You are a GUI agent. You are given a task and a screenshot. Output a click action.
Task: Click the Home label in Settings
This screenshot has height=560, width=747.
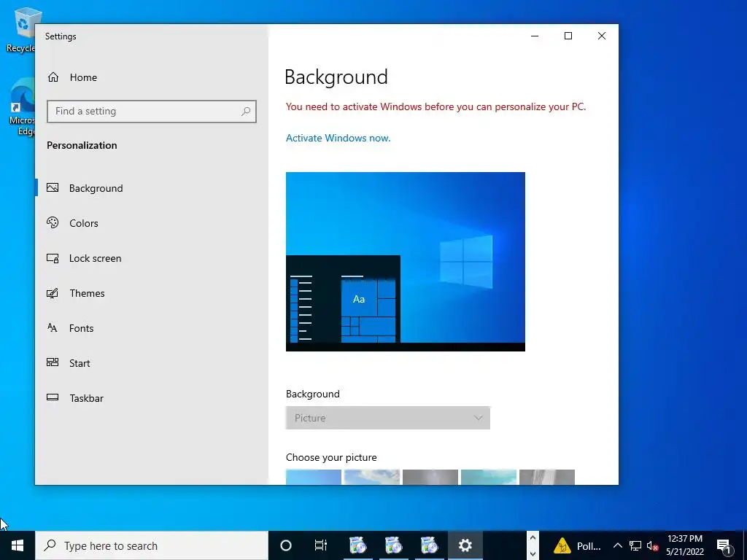[x=83, y=77]
